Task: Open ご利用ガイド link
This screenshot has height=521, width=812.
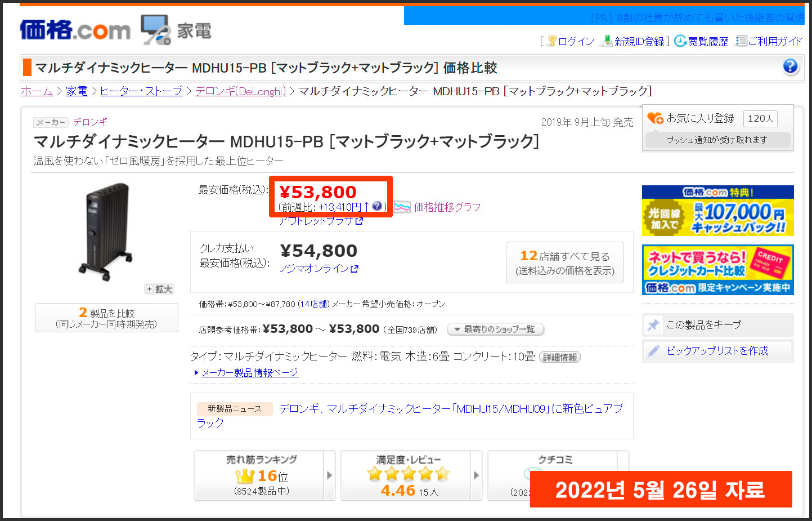Action: [775, 41]
